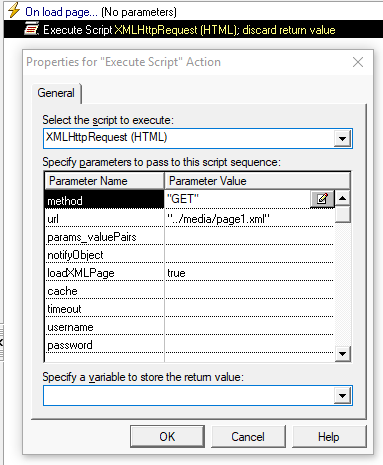Click the Cancel button

pos(248,437)
